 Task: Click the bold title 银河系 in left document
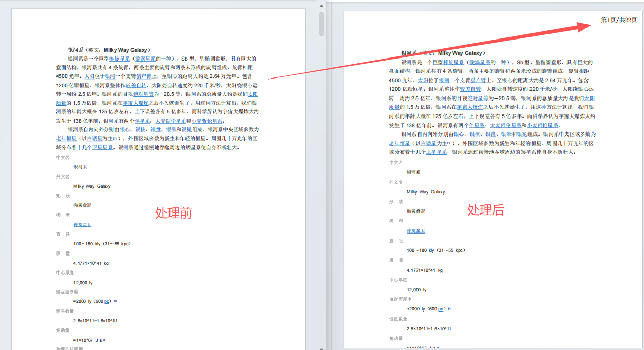coord(76,50)
